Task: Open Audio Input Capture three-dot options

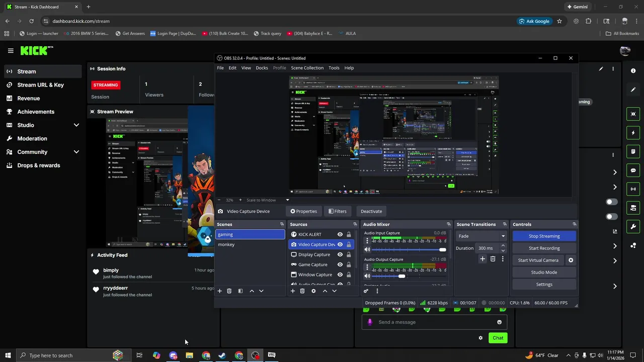Action: click(367, 241)
